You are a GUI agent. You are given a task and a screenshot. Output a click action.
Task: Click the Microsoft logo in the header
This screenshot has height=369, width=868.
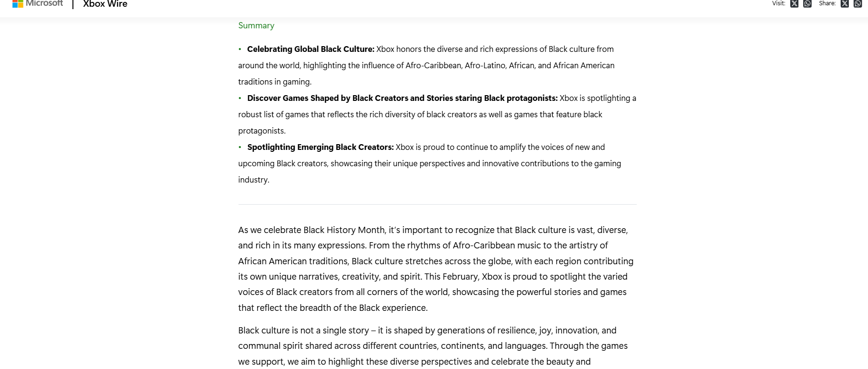point(37,4)
